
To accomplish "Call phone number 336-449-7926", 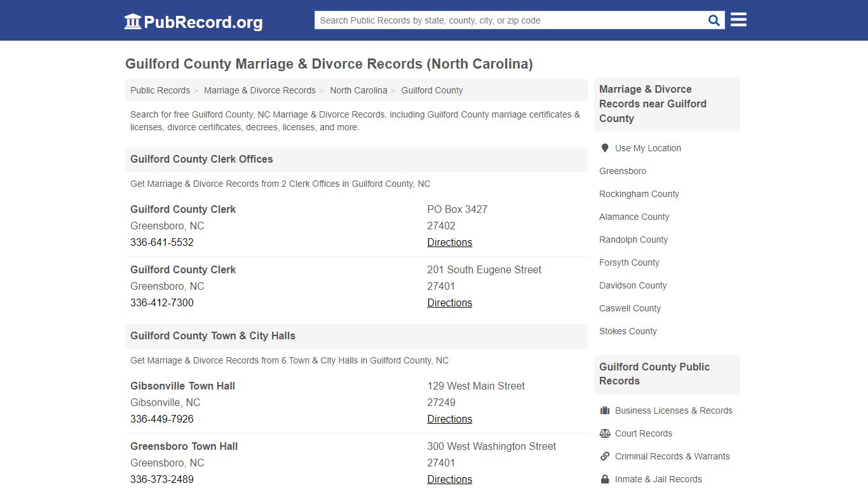I will coord(162,419).
